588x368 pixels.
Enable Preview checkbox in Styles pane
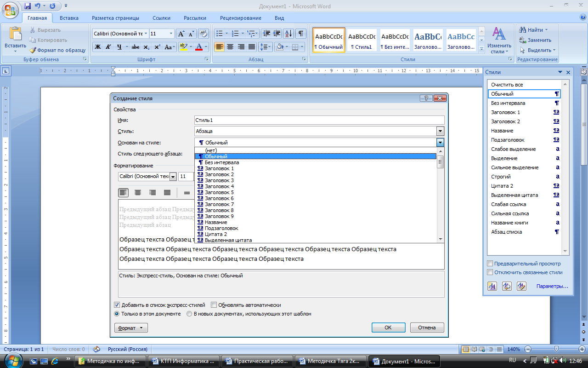pyautogui.click(x=490, y=264)
